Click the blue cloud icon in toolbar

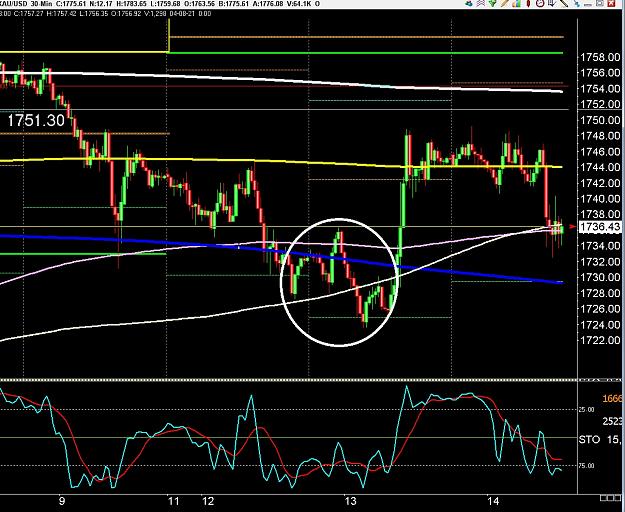click(x=469, y=3)
